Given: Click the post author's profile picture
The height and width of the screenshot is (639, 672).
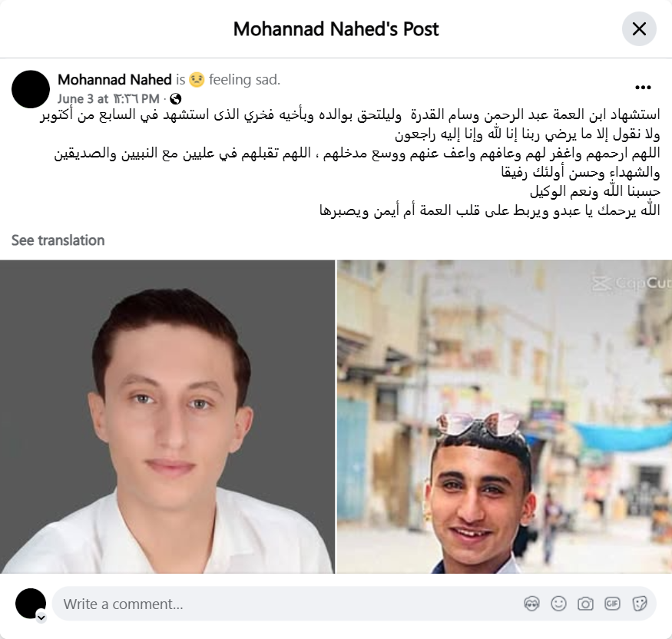Looking at the screenshot, I should pos(31,89).
